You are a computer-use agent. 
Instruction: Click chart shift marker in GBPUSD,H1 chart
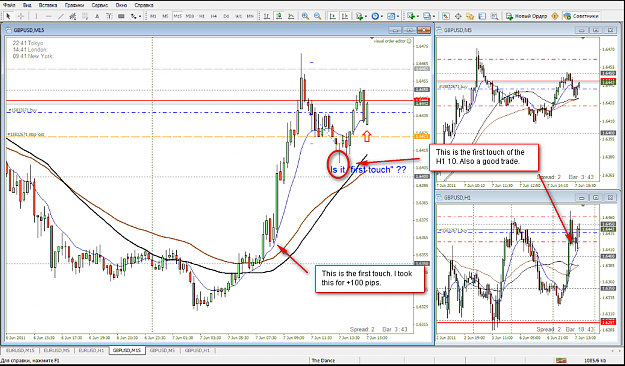click(x=583, y=206)
